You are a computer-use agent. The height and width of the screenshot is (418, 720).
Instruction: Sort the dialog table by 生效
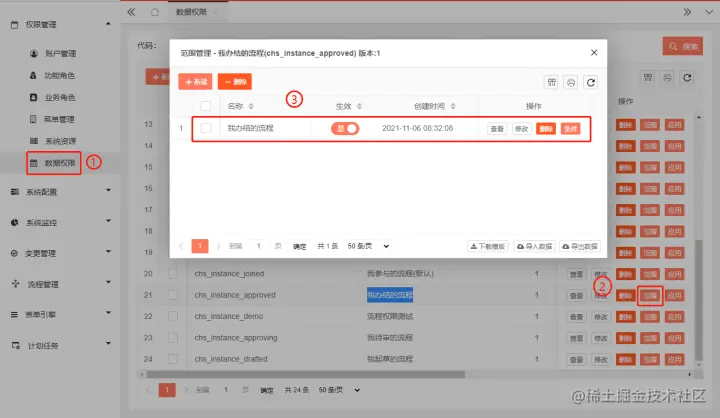click(359, 106)
